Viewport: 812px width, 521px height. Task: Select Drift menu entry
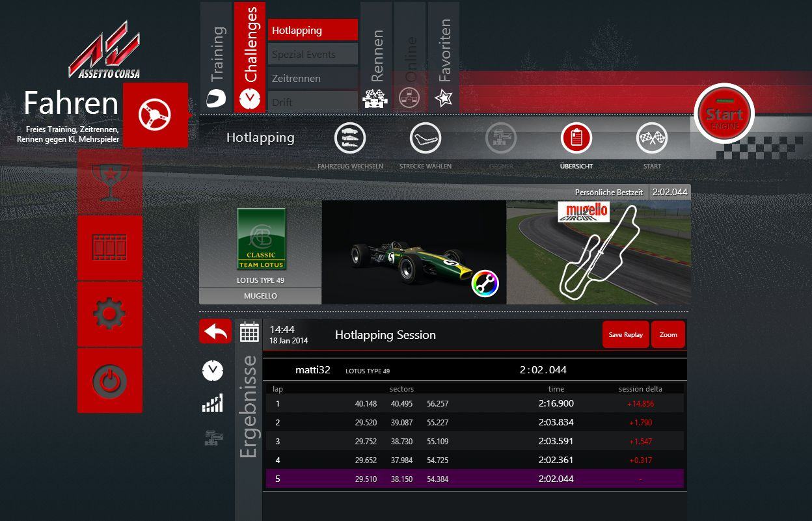[313, 101]
